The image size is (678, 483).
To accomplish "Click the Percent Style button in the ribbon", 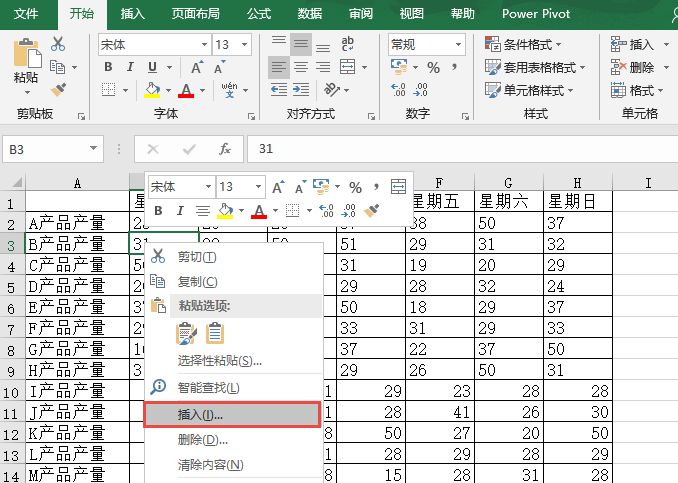I will click(433, 67).
